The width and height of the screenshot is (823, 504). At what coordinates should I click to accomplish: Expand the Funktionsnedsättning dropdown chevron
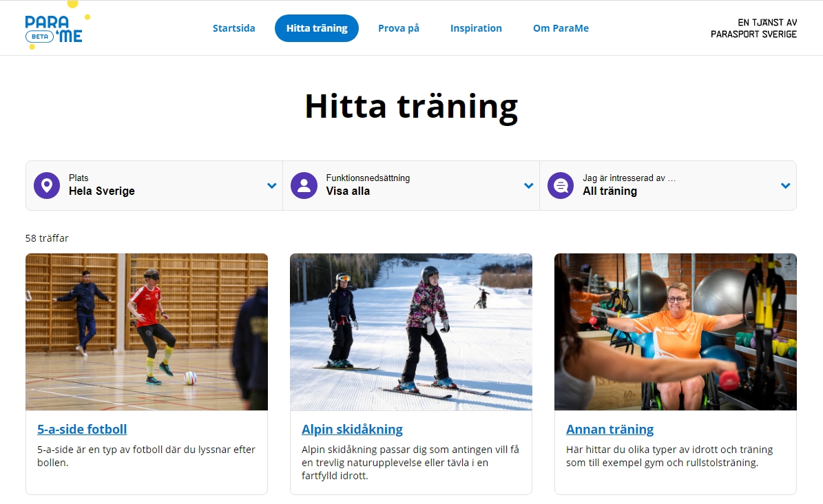pos(528,185)
